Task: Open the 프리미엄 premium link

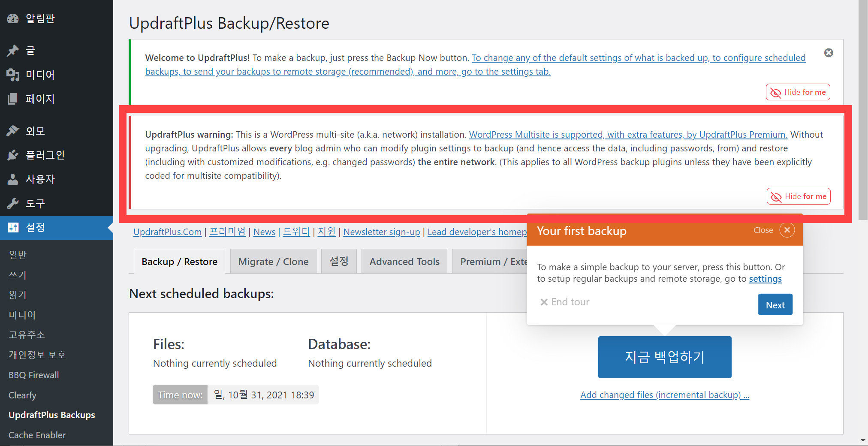Action: [x=227, y=232]
